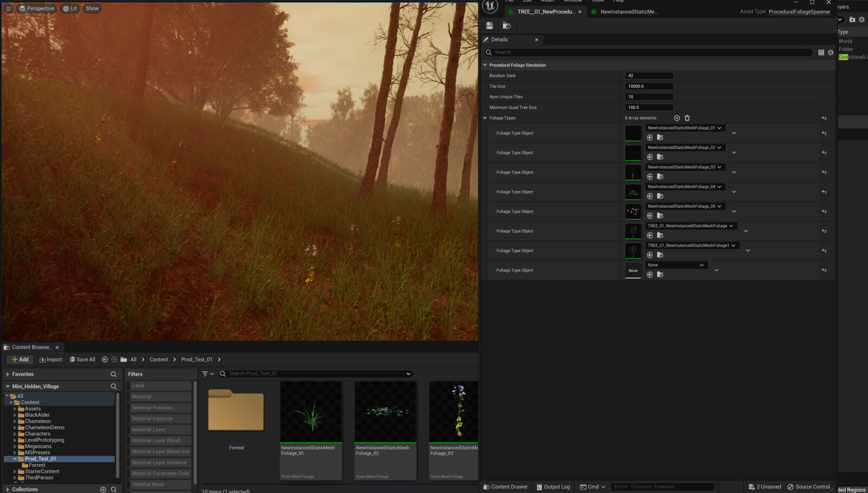868x493 pixels.
Task: Open NewInstancedStaticMeshFoliage_03 asset dropdown
Action: [x=684, y=167]
